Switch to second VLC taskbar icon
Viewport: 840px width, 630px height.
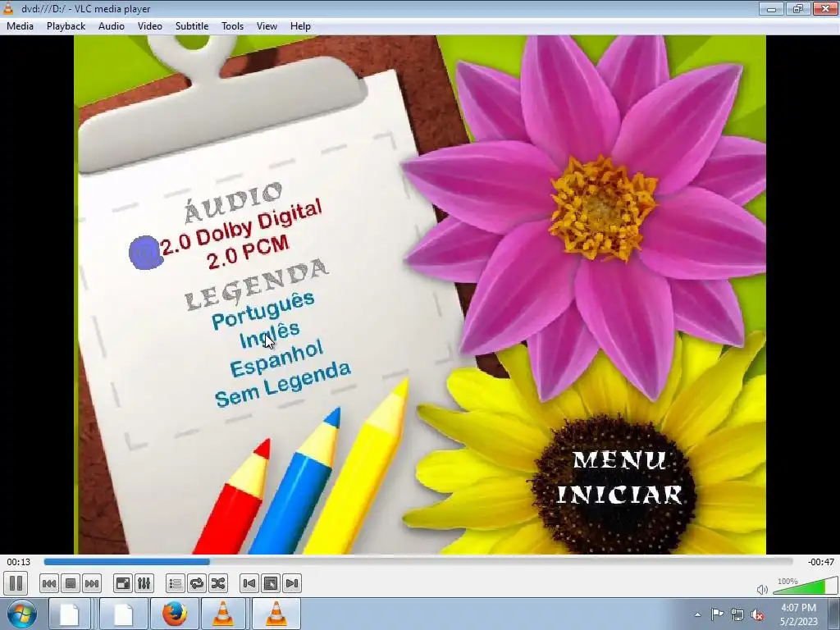276,614
